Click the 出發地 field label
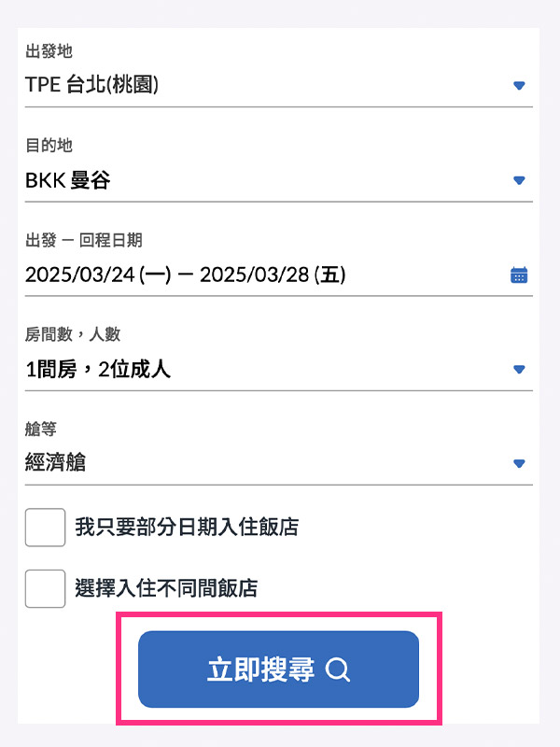 [49, 50]
